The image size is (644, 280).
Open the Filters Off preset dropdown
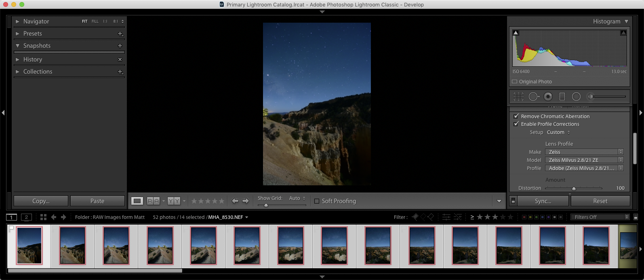[x=600, y=217]
